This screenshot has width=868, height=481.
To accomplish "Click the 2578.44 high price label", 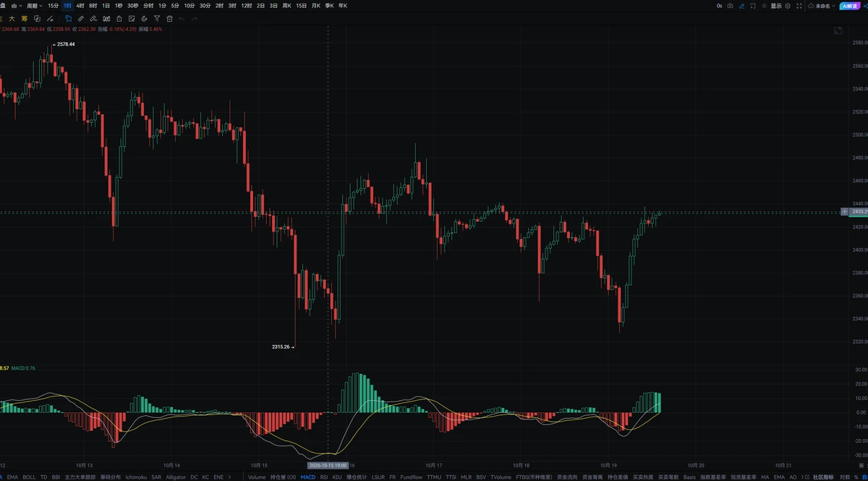I will click(x=66, y=44).
